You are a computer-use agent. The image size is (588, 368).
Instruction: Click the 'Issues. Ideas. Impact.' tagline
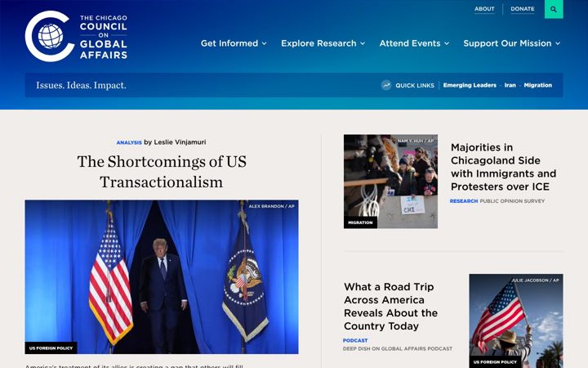81,85
